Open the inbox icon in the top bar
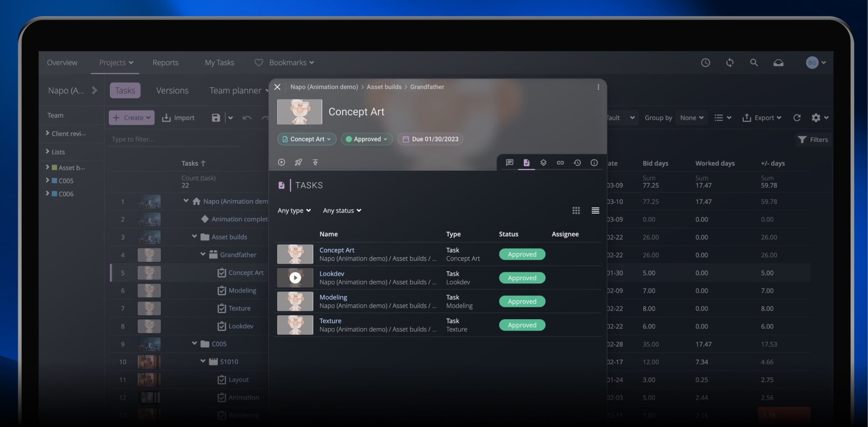The image size is (868, 427). 779,62
